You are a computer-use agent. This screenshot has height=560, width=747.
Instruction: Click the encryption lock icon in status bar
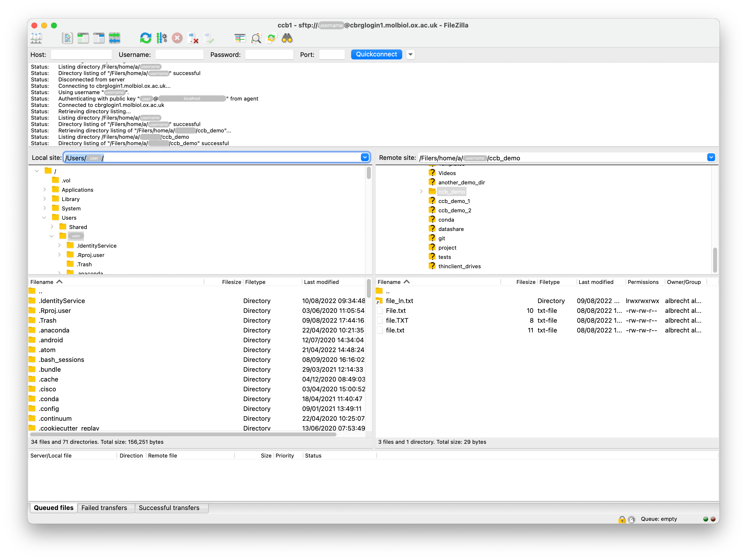pos(622,519)
